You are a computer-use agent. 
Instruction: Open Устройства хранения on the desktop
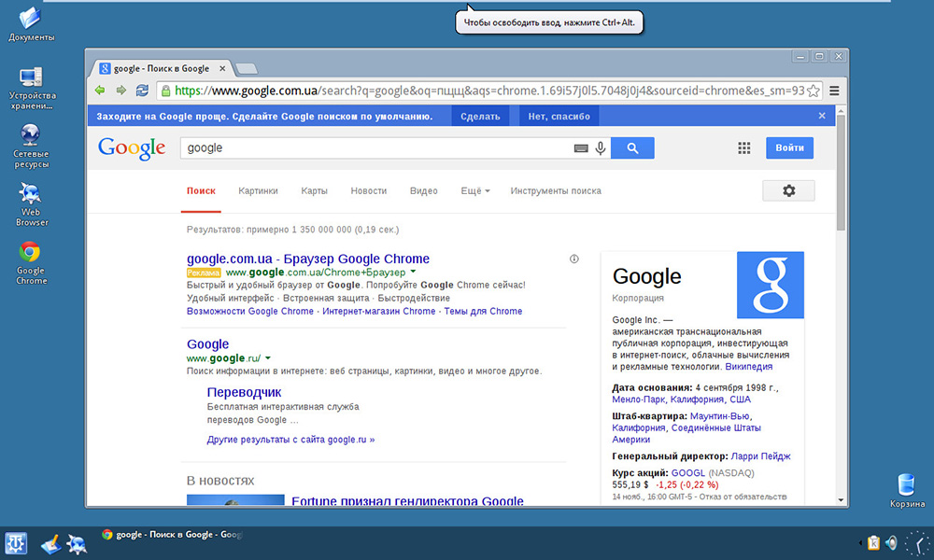(32, 88)
